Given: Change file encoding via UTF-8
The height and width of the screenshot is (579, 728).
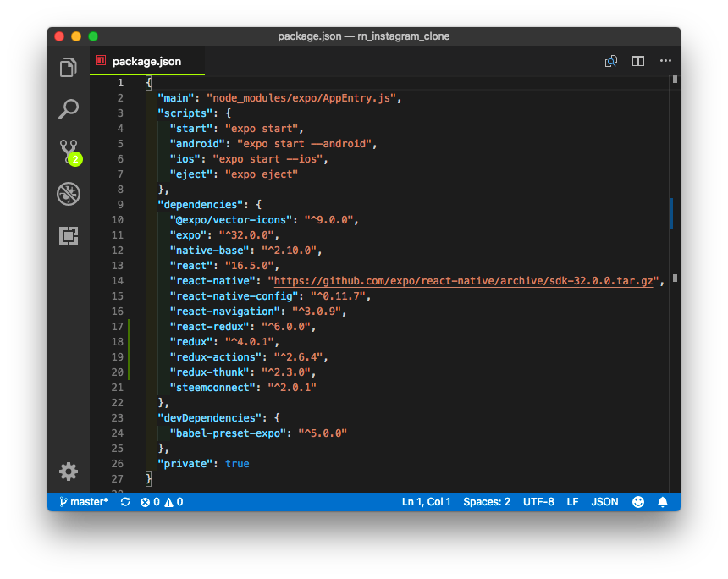Looking at the screenshot, I should (x=538, y=502).
